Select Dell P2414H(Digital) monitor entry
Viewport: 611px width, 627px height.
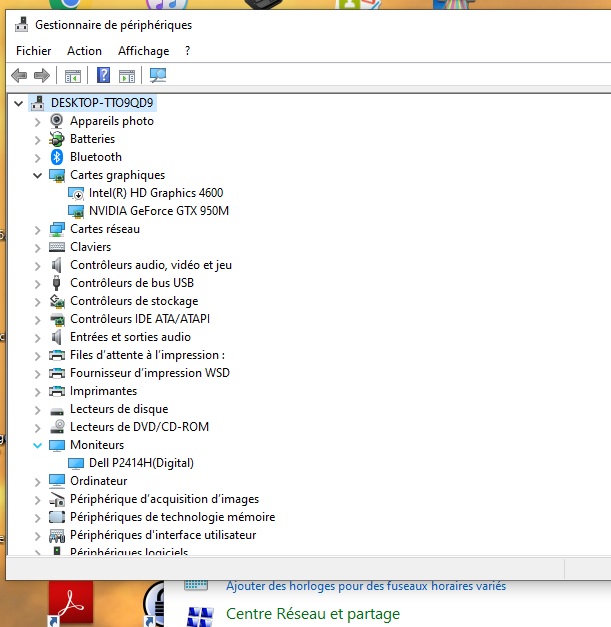click(141, 463)
